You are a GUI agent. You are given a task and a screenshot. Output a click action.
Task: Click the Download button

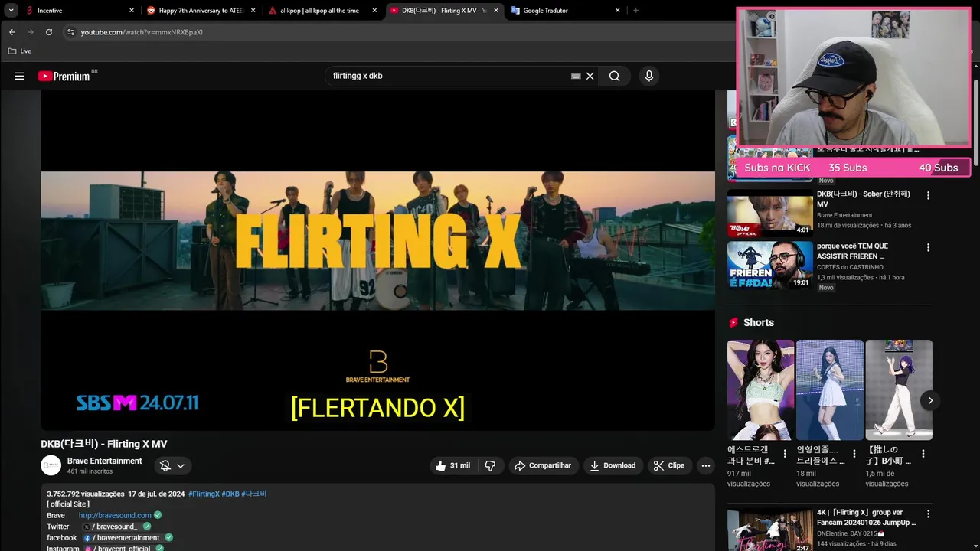click(x=612, y=465)
